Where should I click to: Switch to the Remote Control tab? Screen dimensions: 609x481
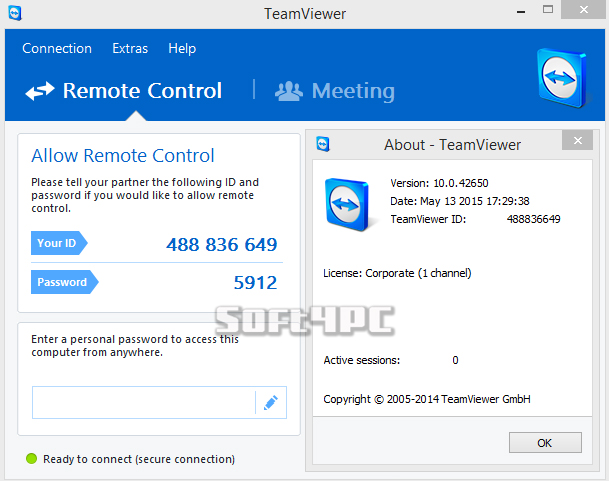124,91
